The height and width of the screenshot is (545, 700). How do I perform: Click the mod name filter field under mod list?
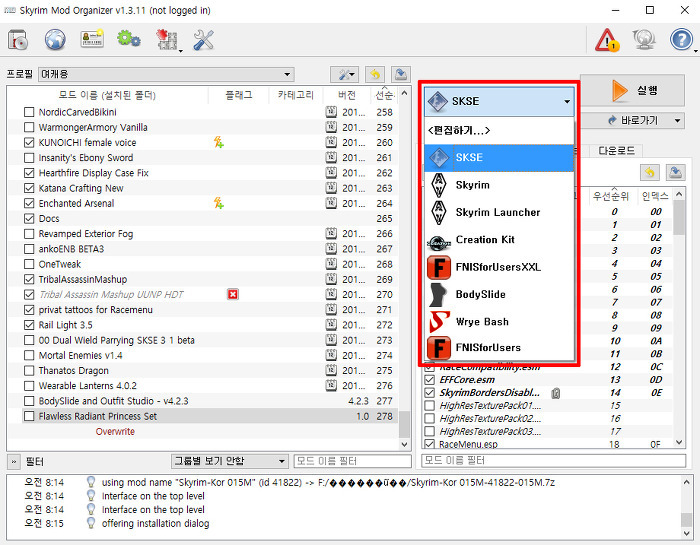(x=352, y=461)
